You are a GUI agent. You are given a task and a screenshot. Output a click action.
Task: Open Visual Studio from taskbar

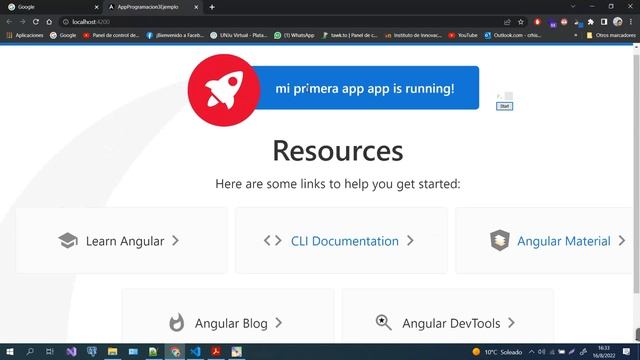pyautogui.click(x=71, y=351)
